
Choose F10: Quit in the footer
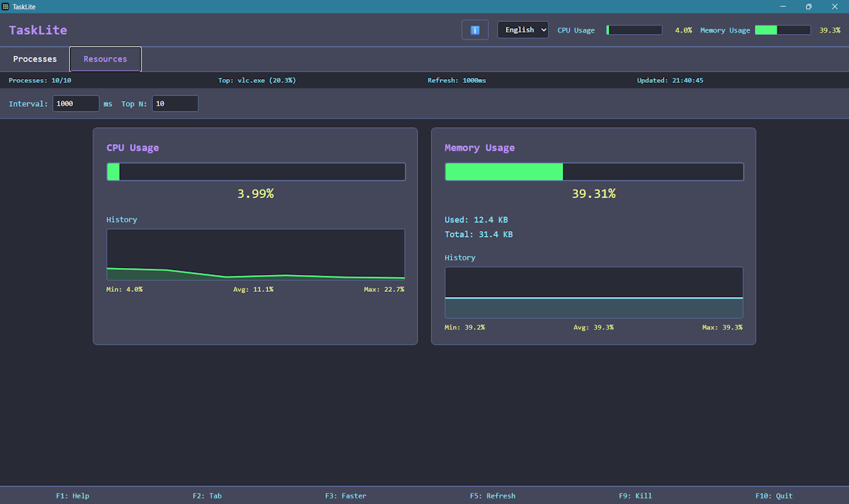coord(774,496)
